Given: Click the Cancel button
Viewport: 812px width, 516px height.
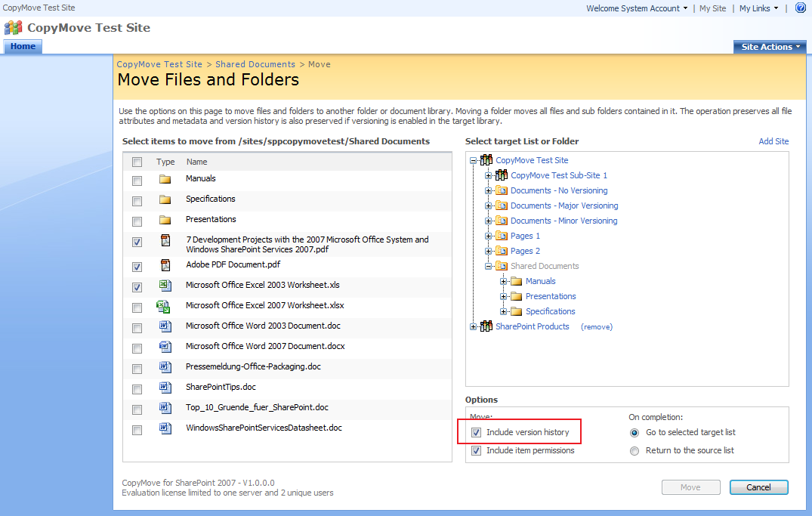Looking at the screenshot, I should tap(758, 487).
